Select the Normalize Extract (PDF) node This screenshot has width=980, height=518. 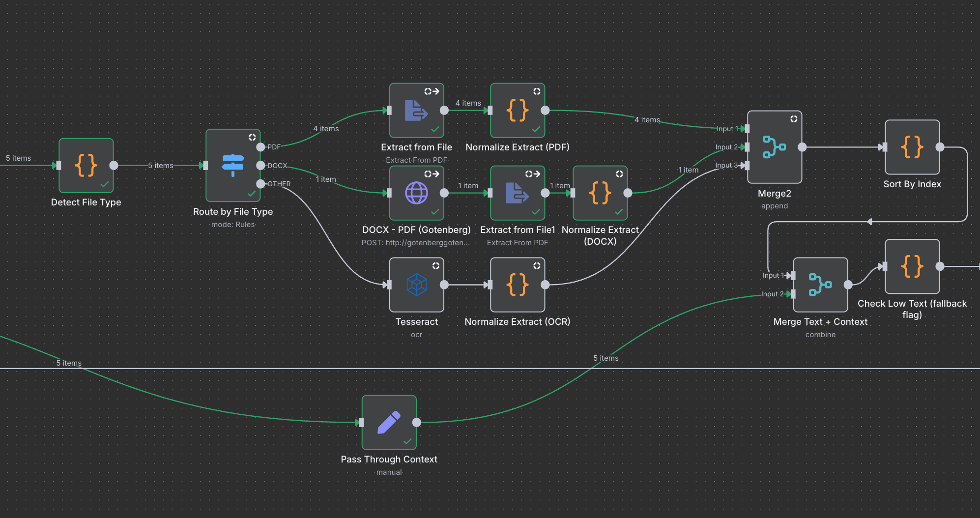click(518, 111)
